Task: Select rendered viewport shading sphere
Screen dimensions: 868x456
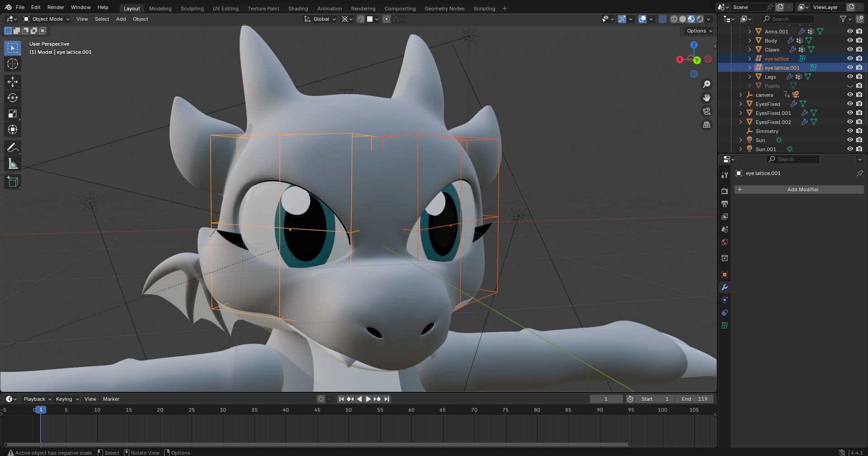Action: 700,19
